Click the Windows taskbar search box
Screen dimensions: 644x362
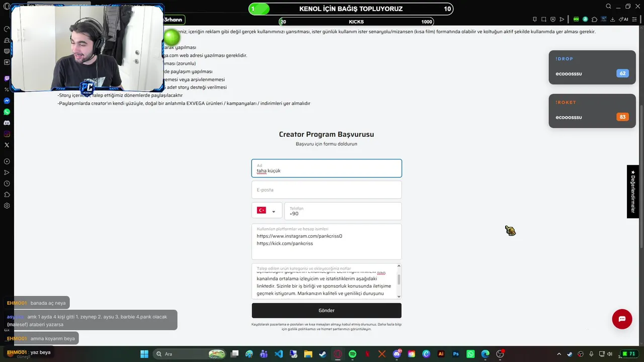[189, 354]
